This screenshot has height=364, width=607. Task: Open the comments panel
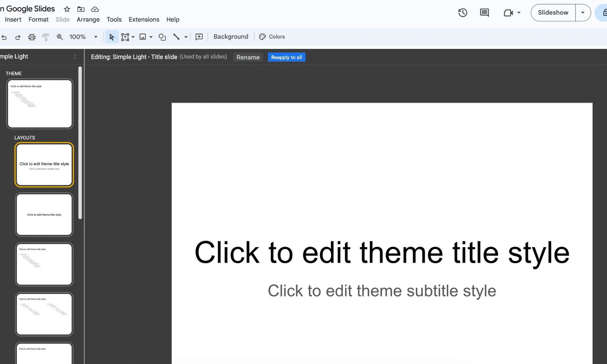[484, 13]
